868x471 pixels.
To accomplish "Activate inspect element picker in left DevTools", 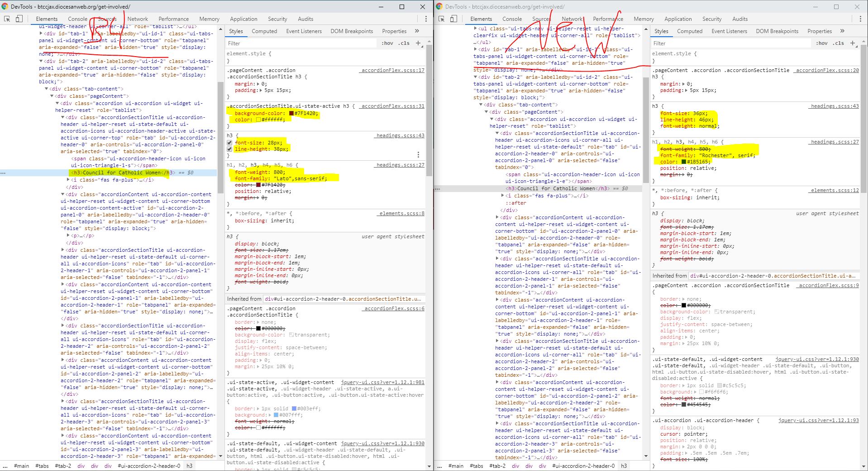I will point(7,19).
